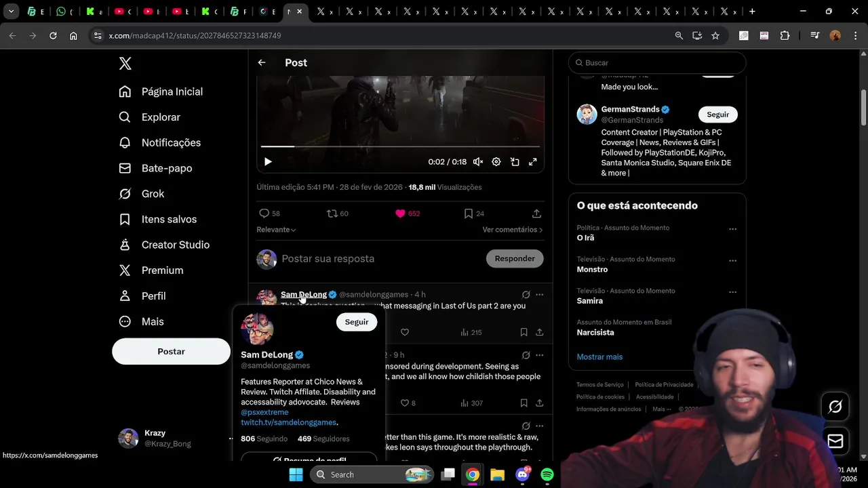Open the Relevante sort dropdown
868x488 pixels.
(276, 230)
